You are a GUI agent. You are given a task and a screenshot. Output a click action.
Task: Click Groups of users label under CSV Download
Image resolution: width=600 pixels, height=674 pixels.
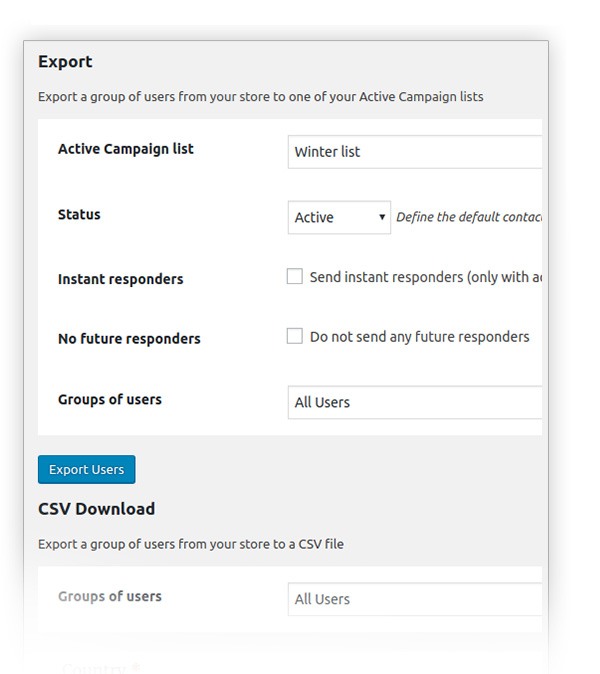[x=110, y=596]
